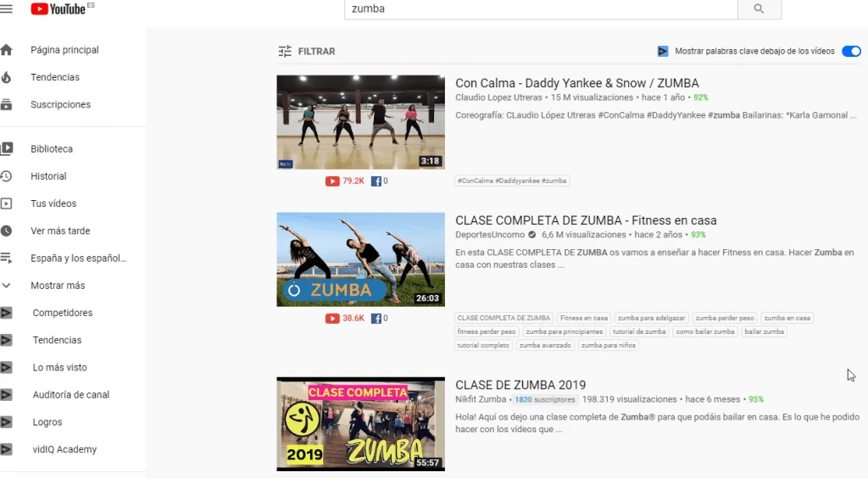
Task: Visit Claudio Lopez Utreras channel
Action: [x=498, y=97]
